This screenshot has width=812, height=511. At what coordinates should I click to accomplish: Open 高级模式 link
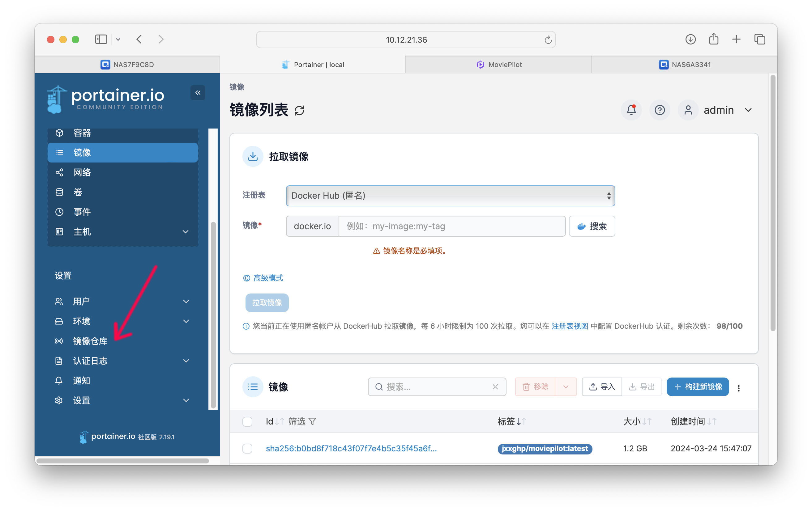pos(263,278)
